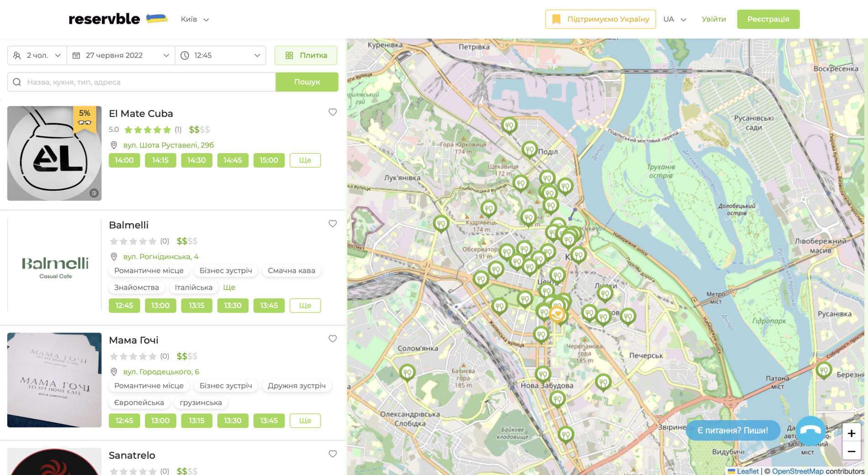Expand more El Mate Cuba time slots

(305, 160)
